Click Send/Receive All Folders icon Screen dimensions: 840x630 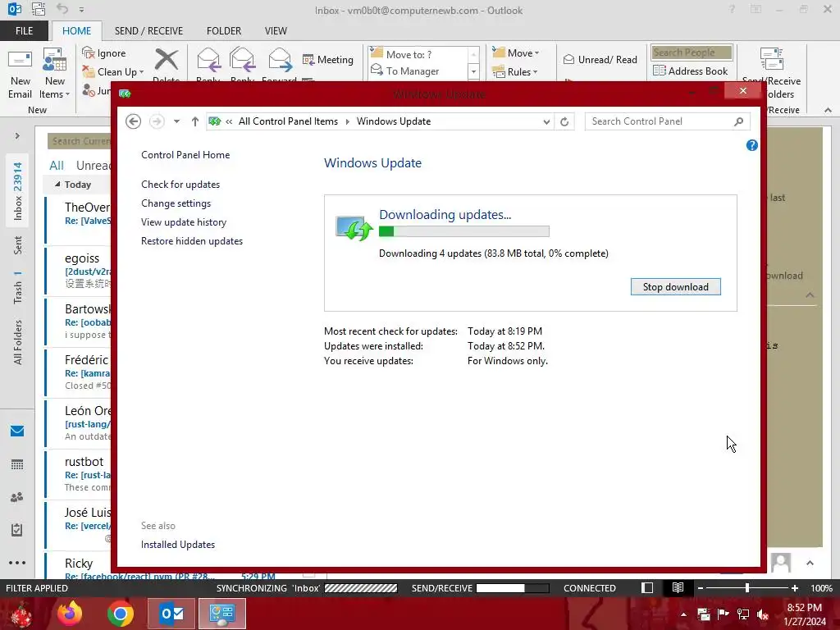(771, 59)
